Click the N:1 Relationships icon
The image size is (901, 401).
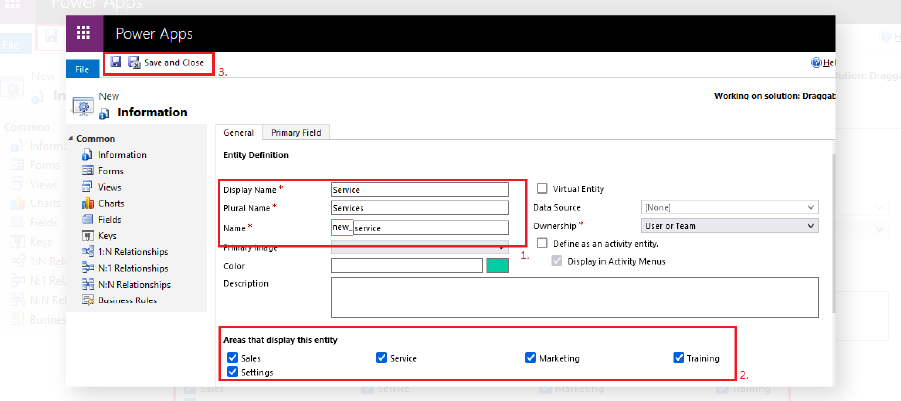click(x=87, y=268)
